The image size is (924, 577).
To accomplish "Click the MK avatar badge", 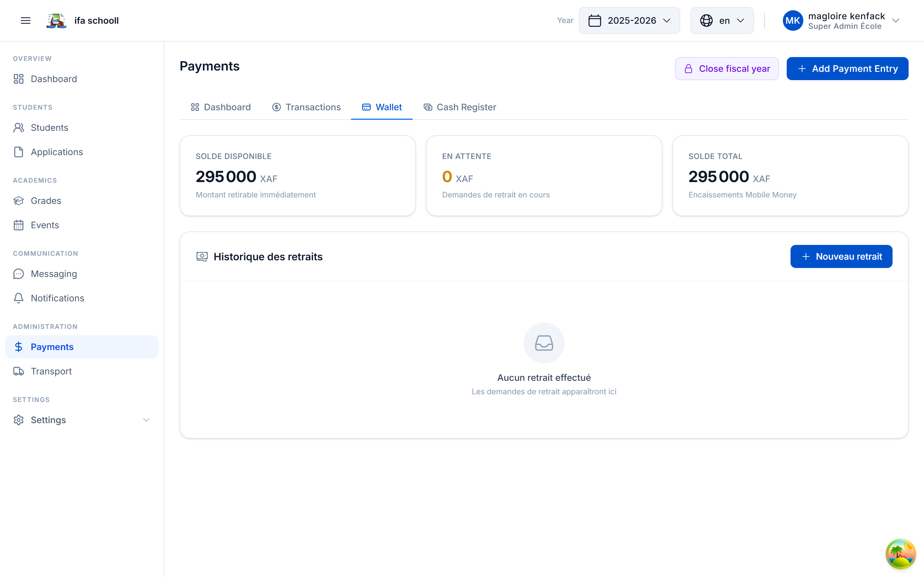I will coord(793,20).
